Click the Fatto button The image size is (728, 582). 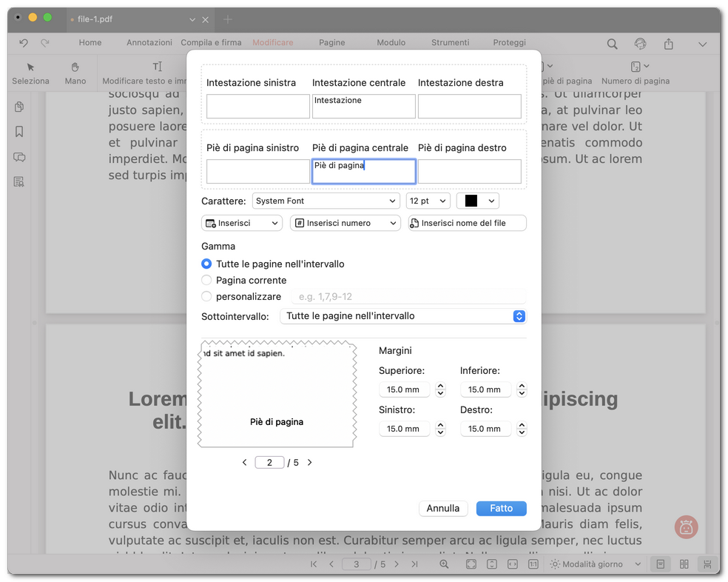click(501, 508)
